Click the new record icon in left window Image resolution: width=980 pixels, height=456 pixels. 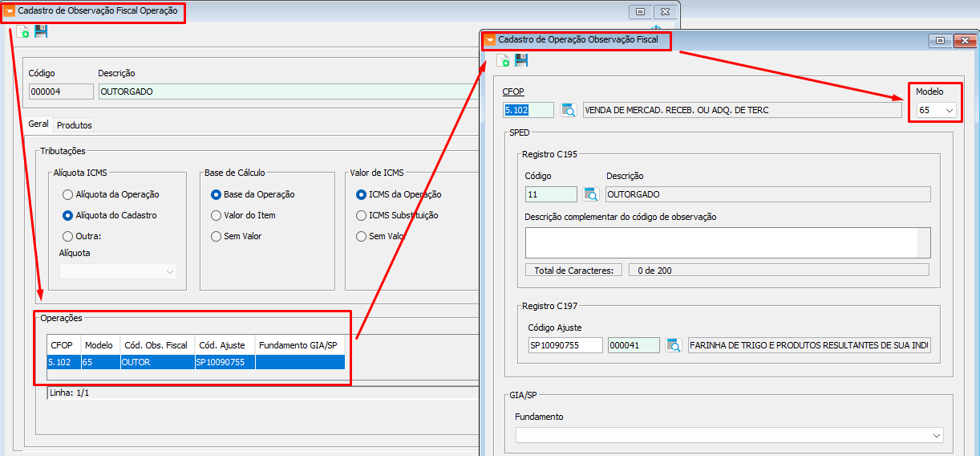[22, 31]
